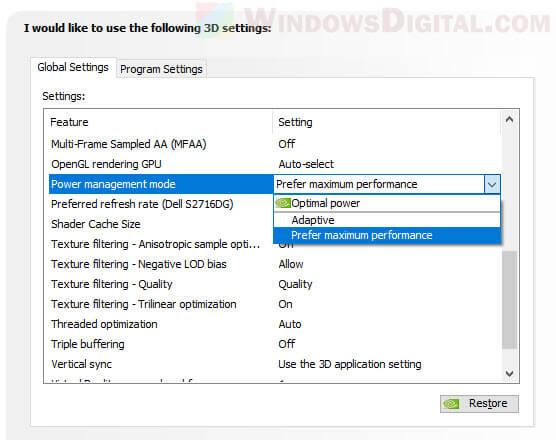Click the On value for Trilinear optimization
This screenshot has height=440, width=556.
[285, 304]
